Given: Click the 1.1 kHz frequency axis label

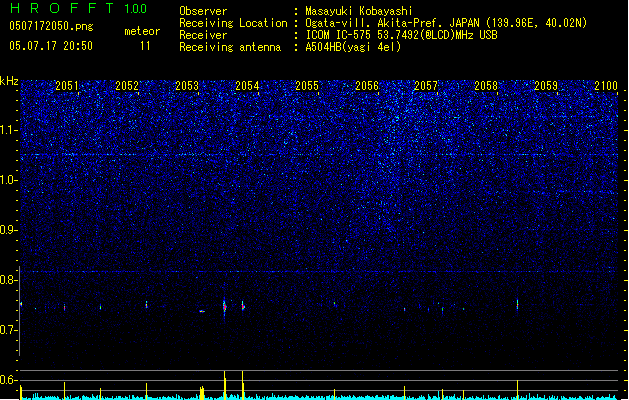Looking at the screenshot, I should 9,130.
